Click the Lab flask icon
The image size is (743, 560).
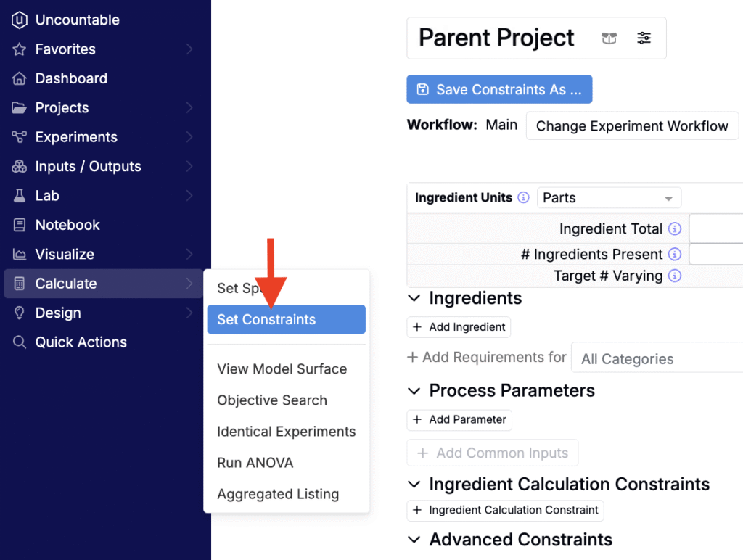tap(20, 196)
